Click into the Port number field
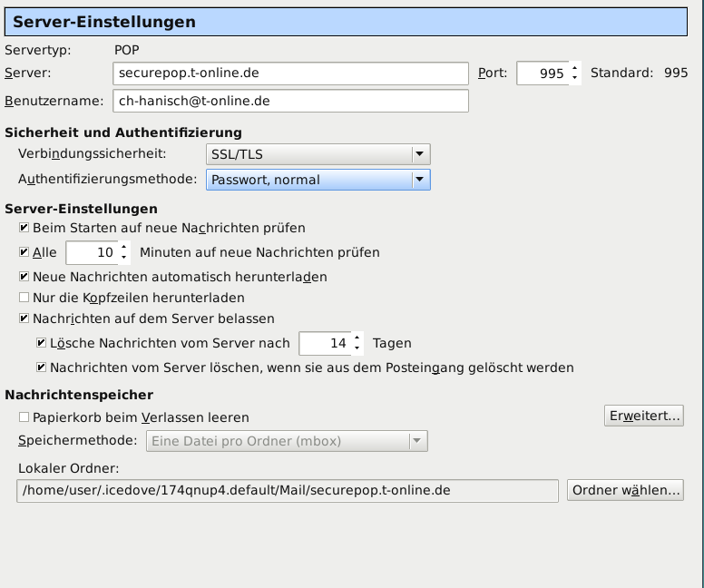Image resolution: width=704 pixels, height=588 pixels. [543, 73]
